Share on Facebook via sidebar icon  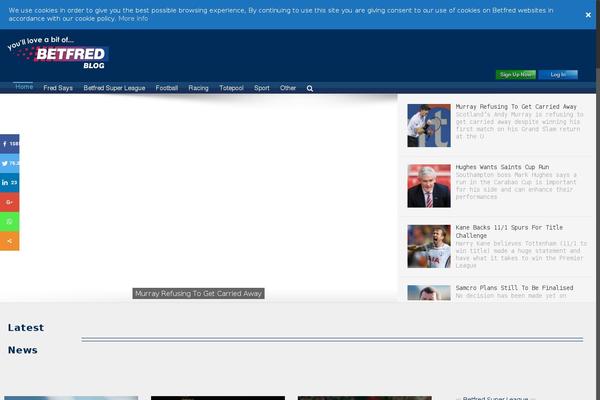click(x=10, y=144)
